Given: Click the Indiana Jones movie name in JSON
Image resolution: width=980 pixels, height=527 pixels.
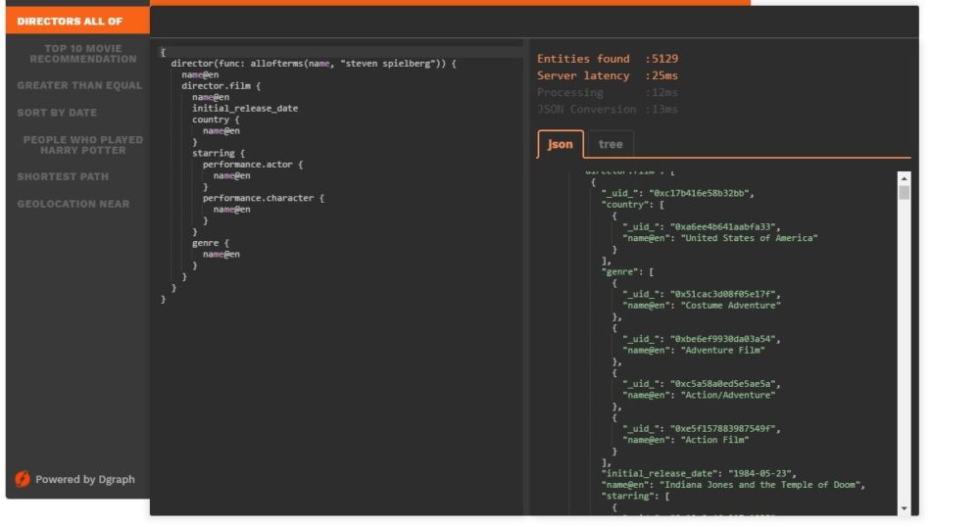Looking at the screenshot, I should tap(763, 485).
